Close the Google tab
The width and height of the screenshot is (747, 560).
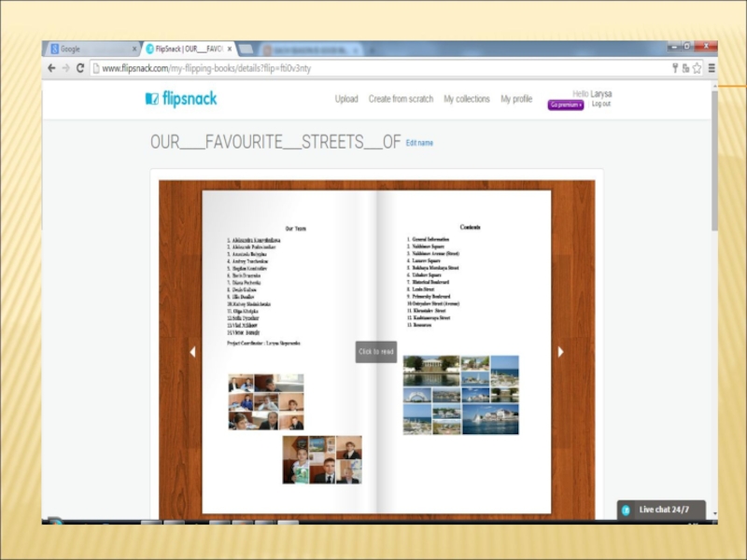click(134, 49)
